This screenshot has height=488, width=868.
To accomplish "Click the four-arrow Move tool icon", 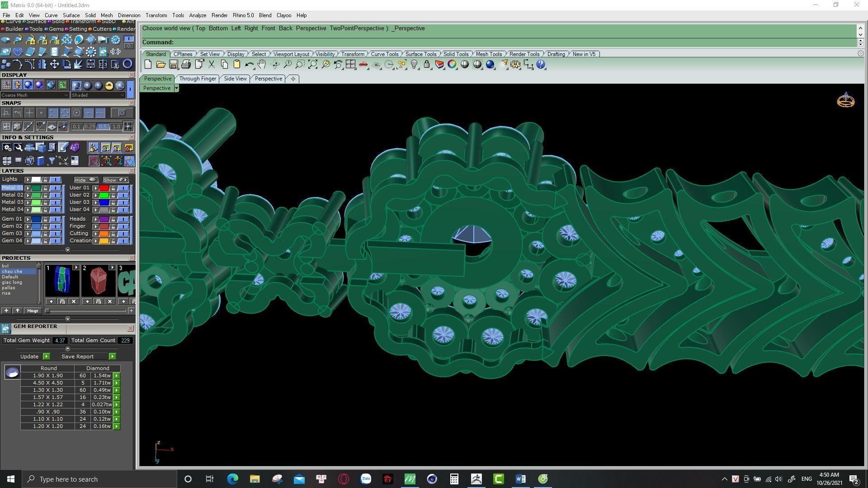I will tap(54, 64).
